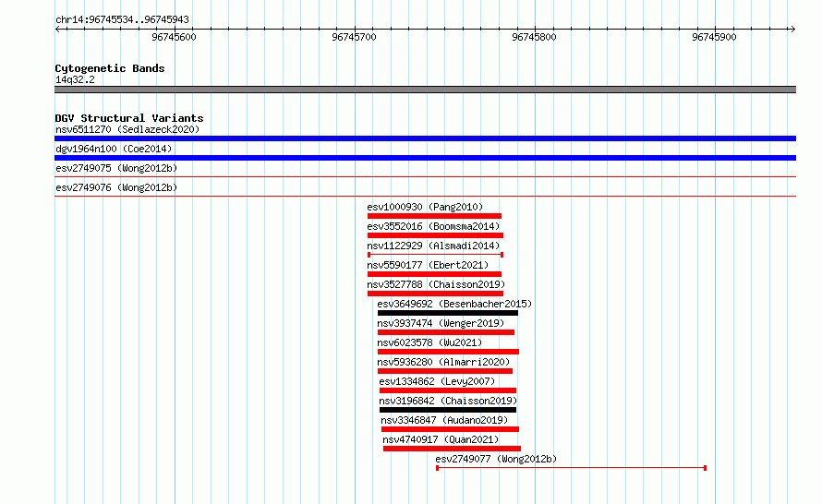Open the esv2749076 (Wong2012b) label

point(116,187)
